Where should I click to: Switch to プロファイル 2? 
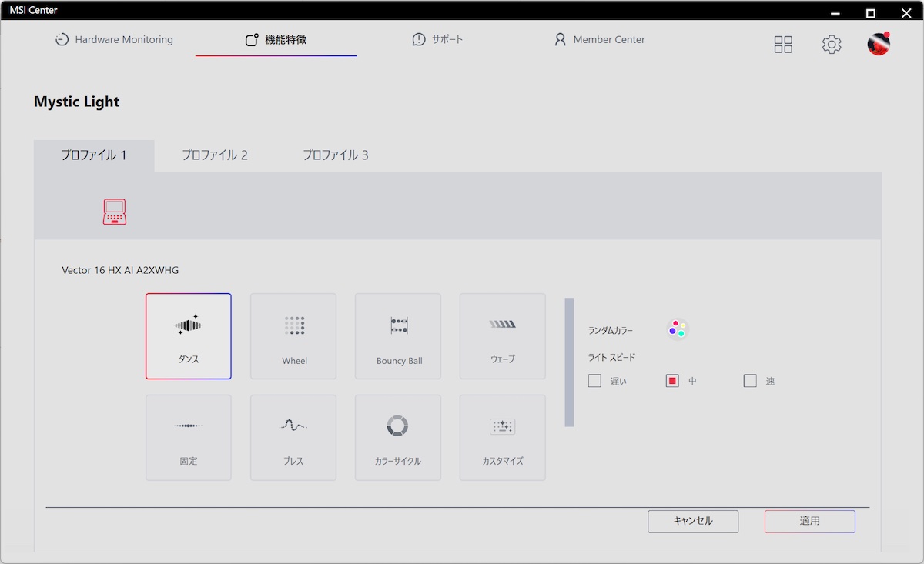coord(215,155)
